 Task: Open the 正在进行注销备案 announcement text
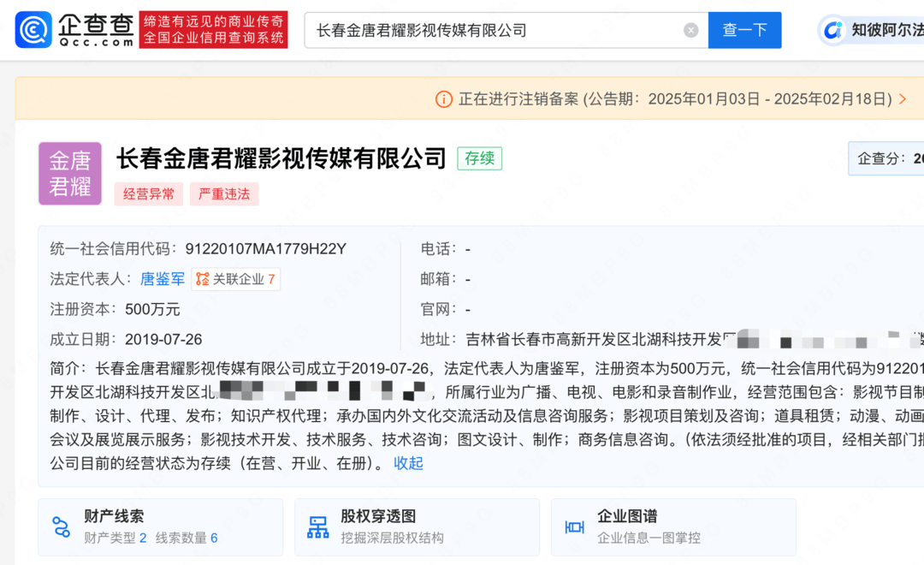pos(675,99)
